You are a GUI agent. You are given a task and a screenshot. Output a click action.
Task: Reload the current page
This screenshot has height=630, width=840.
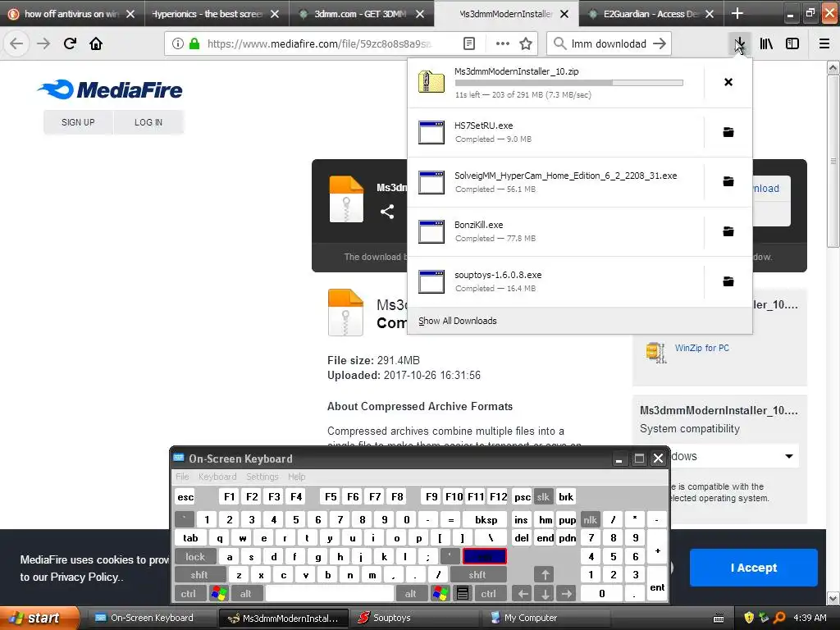point(70,44)
